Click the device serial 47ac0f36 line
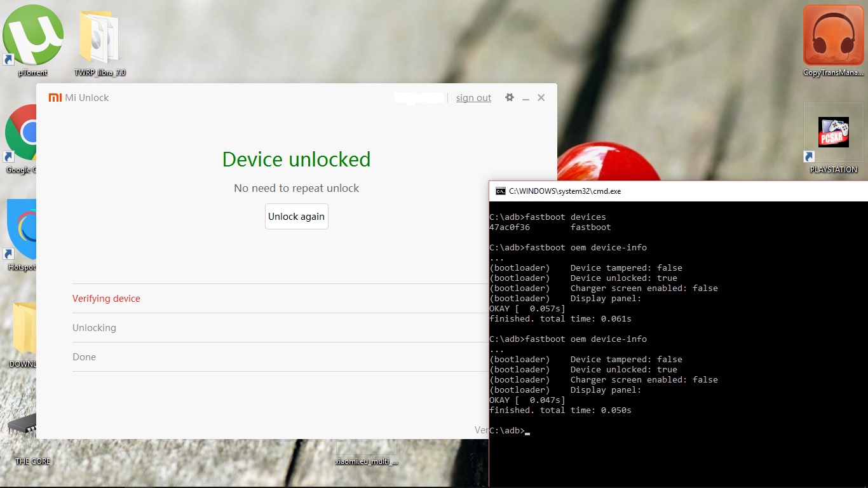The height and width of the screenshot is (488, 868). (x=550, y=227)
